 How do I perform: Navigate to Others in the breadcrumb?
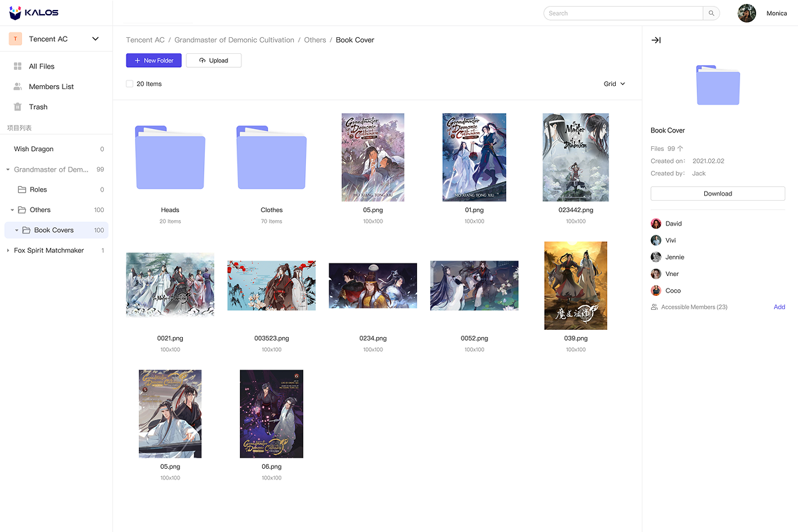tap(315, 40)
